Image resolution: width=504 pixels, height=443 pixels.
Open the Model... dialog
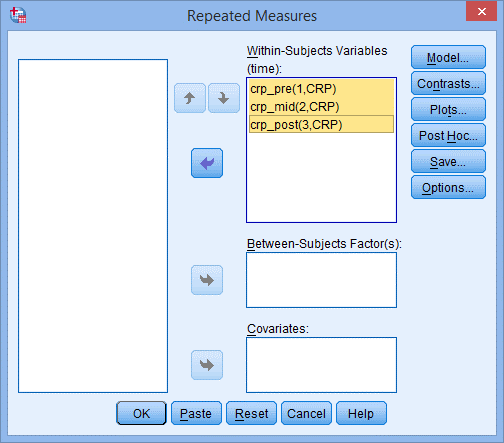click(x=448, y=57)
